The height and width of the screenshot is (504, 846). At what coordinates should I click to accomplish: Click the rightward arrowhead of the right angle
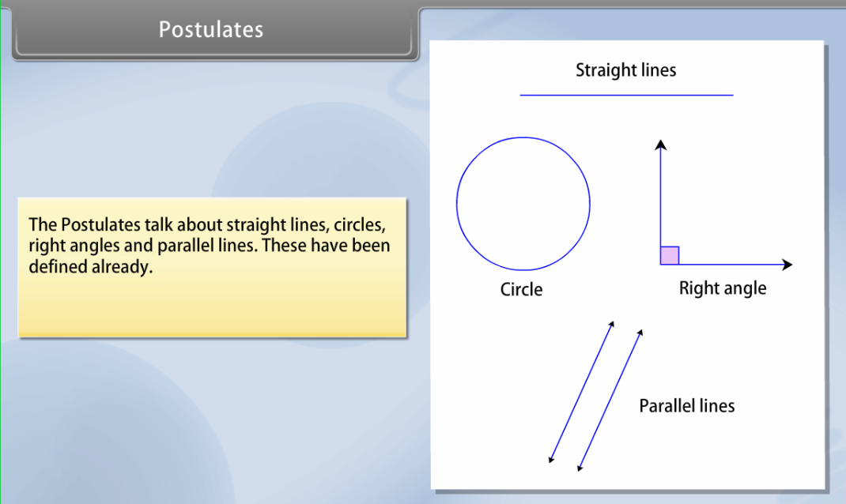[x=786, y=265]
